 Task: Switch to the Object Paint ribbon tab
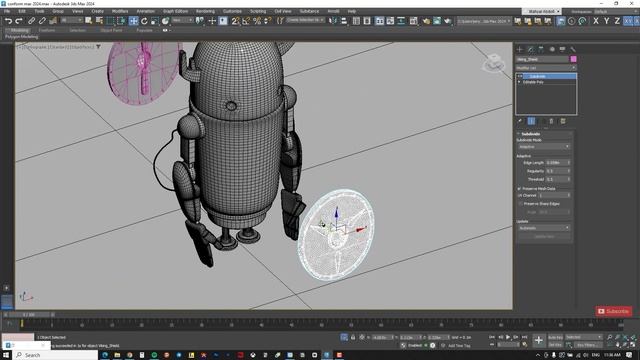click(111, 30)
